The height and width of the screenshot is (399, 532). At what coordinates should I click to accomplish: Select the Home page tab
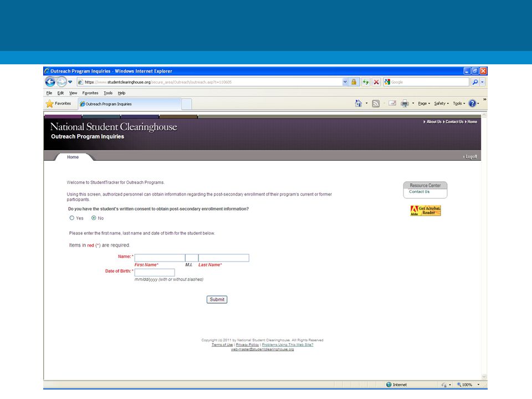point(73,157)
